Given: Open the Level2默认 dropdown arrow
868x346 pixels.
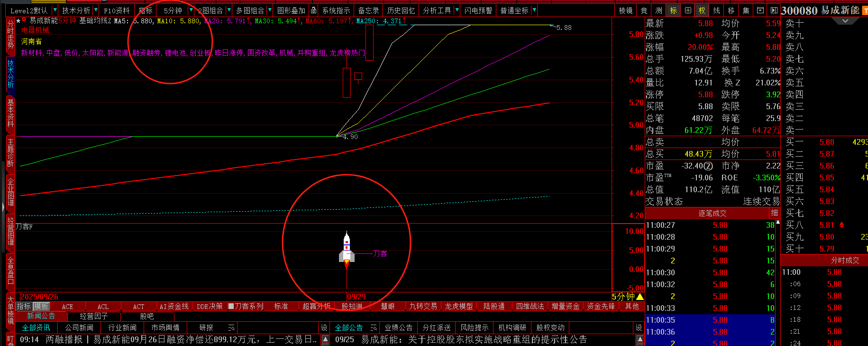Looking at the screenshot, I should [x=55, y=10].
